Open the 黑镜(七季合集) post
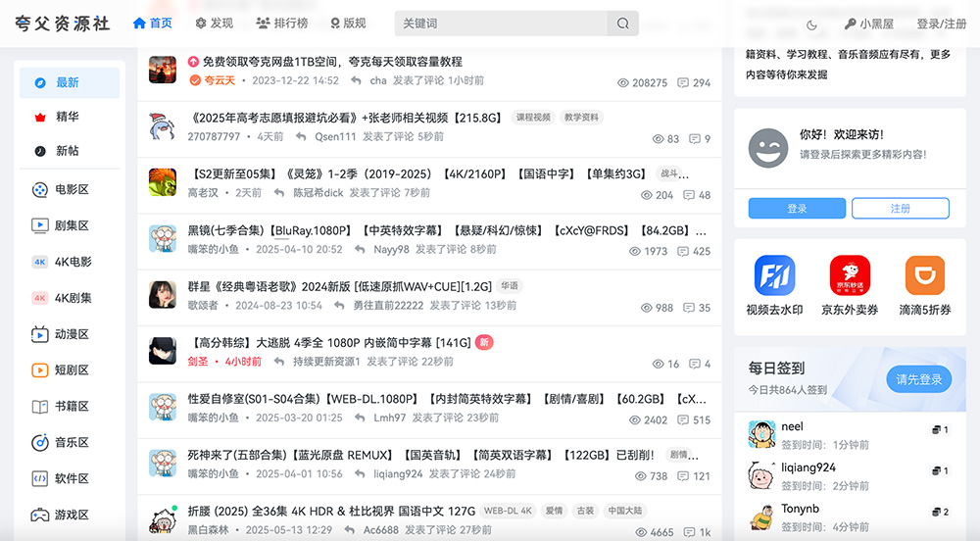The image size is (980, 541). (x=447, y=230)
